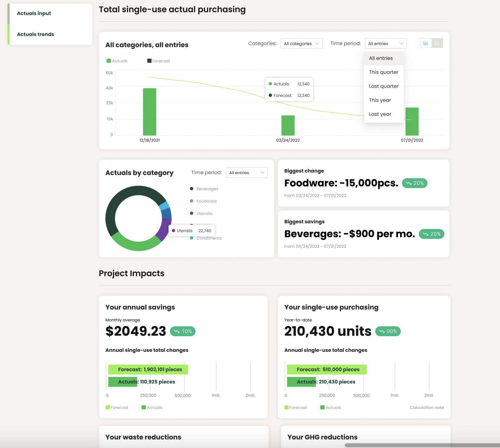The width and height of the screenshot is (500, 448).
Task: Click Forecast 510,000 pieces bar
Action: (x=327, y=370)
